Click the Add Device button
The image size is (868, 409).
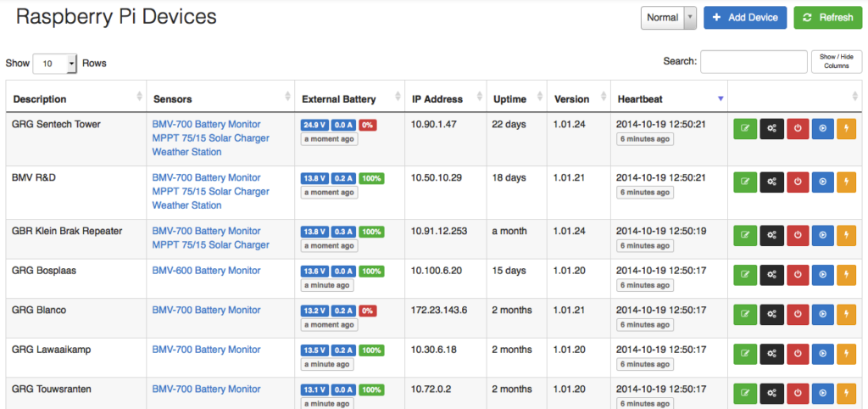(745, 18)
